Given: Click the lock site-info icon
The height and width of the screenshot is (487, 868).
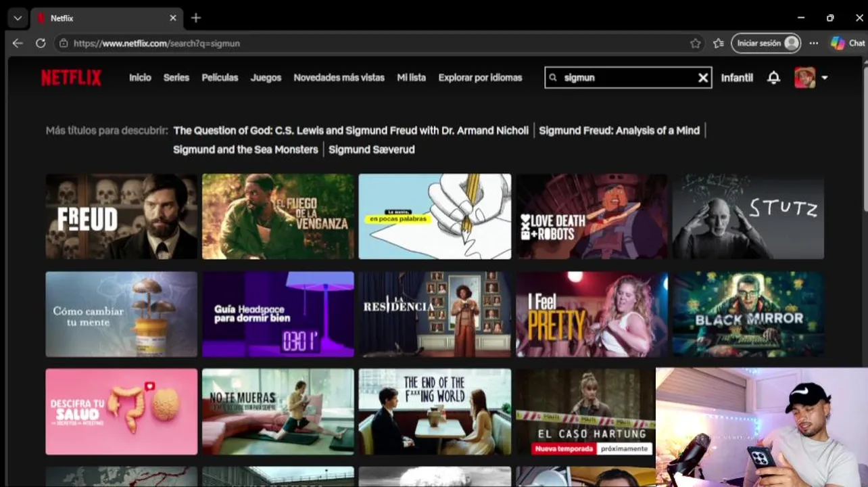Looking at the screenshot, I should click(x=64, y=43).
